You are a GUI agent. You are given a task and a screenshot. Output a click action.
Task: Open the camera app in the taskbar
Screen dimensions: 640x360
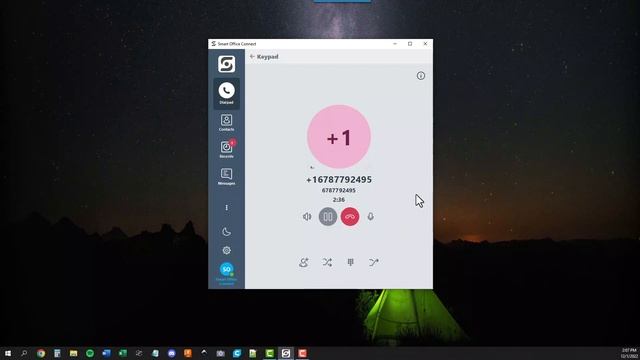220,353
